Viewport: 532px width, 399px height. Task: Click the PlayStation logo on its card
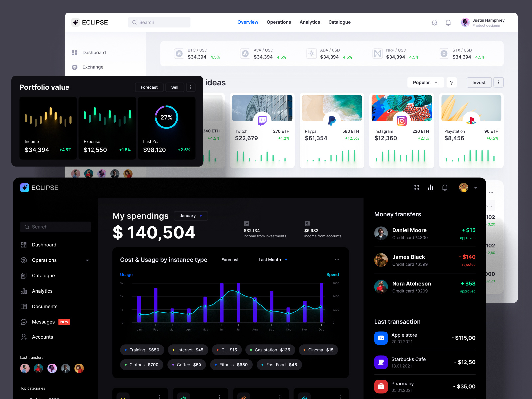(x=471, y=121)
